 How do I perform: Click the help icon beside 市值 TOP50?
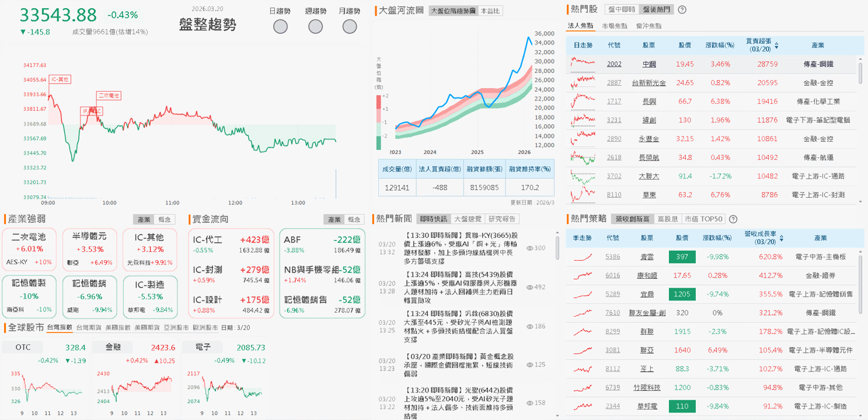pyautogui.click(x=733, y=219)
